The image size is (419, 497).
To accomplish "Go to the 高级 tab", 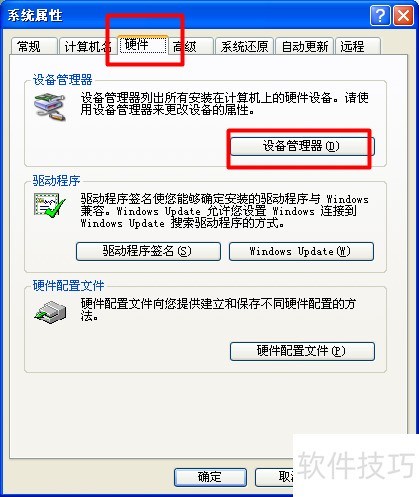I will coord(190,46).
